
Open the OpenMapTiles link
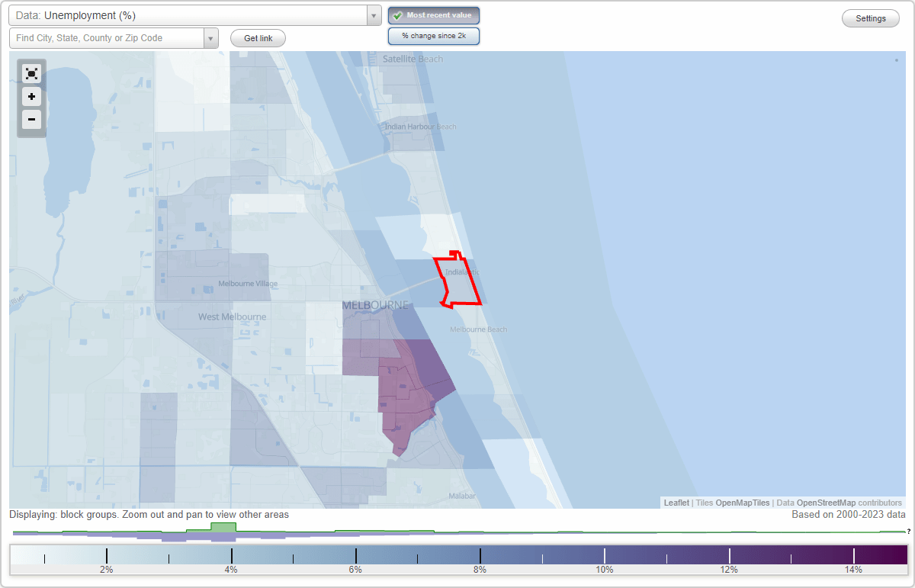[742, 503]
